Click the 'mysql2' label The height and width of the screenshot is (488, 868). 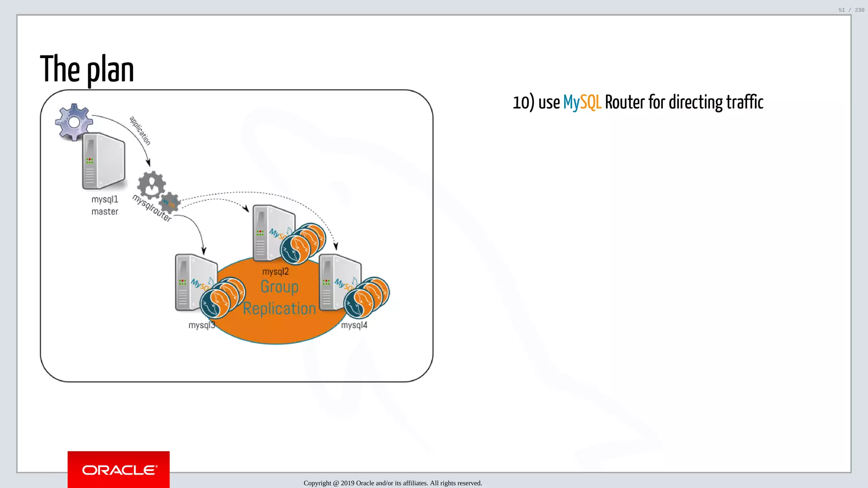[275, 272]
